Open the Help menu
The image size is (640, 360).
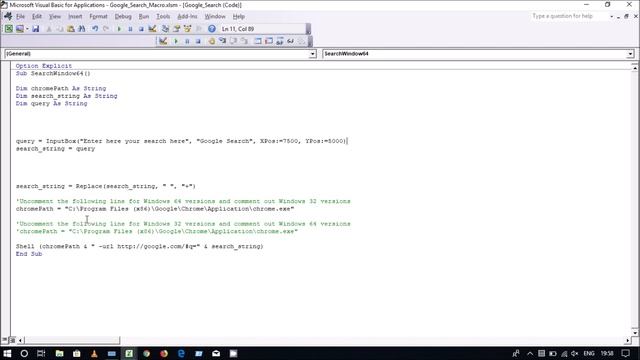point(238,16)
